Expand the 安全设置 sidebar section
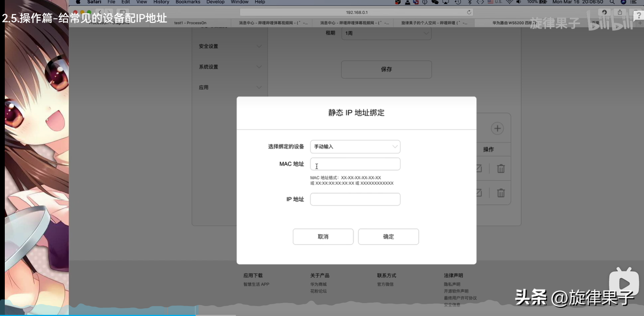Image resolution: width=644 pixels, height=316 pixels. click(230, 46)
